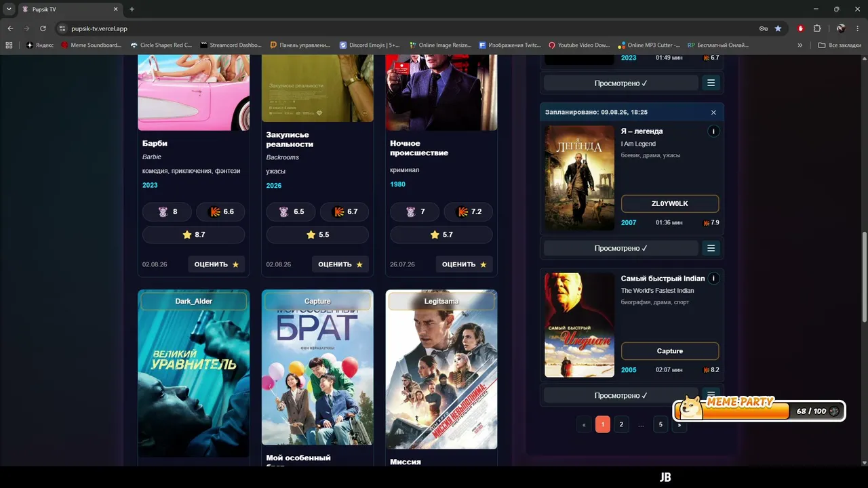Open the Youtube Video Downloader bookmark
The width and height of the screenshot is (868, 488).
[x=579, y=45]
